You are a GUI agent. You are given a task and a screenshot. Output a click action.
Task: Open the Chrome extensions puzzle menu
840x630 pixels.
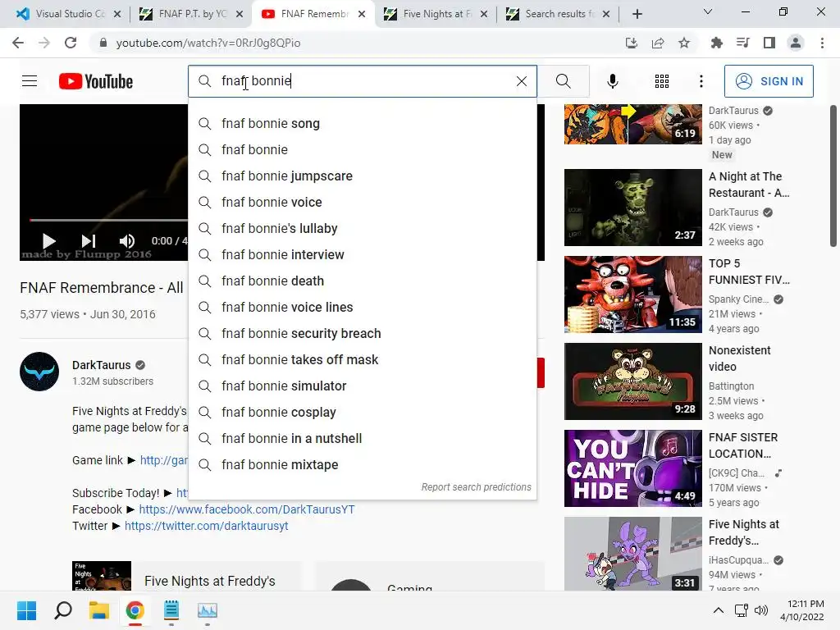coord(716,43)
